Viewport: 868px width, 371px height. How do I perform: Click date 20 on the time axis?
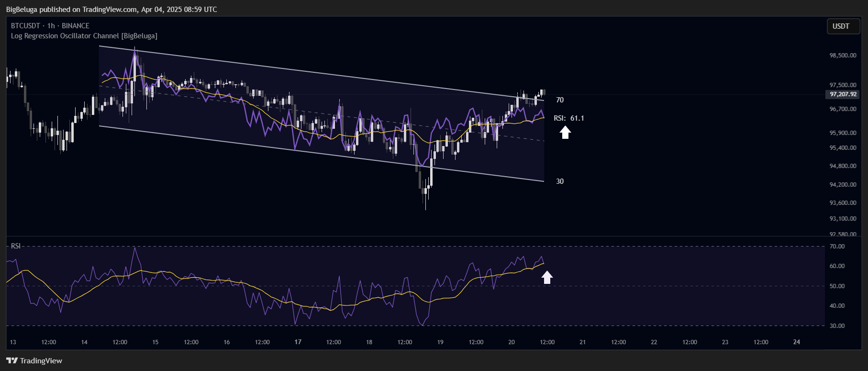(x=512, y=342)
